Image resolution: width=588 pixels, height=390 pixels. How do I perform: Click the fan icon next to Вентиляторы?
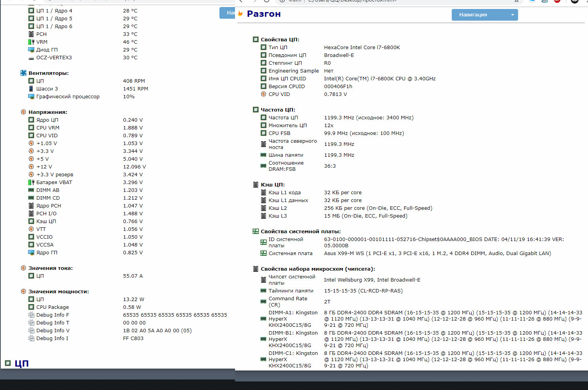coord(23,73)
